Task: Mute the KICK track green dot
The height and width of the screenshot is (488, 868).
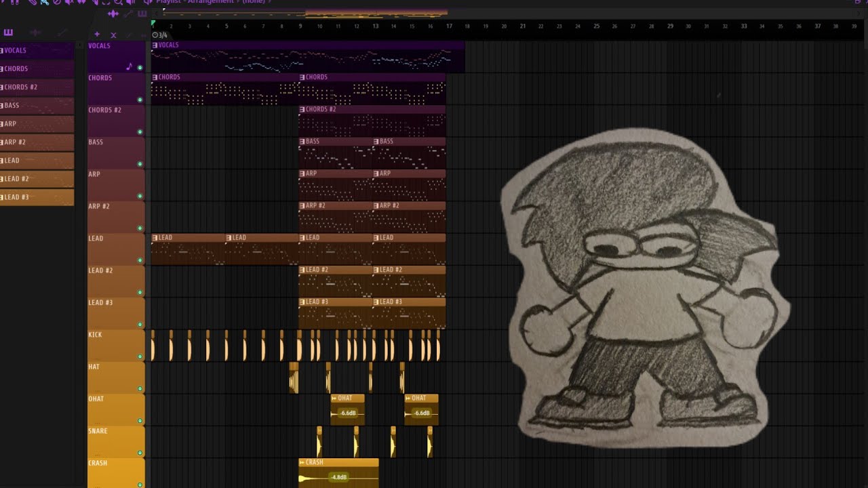Action: click(140, 357)
